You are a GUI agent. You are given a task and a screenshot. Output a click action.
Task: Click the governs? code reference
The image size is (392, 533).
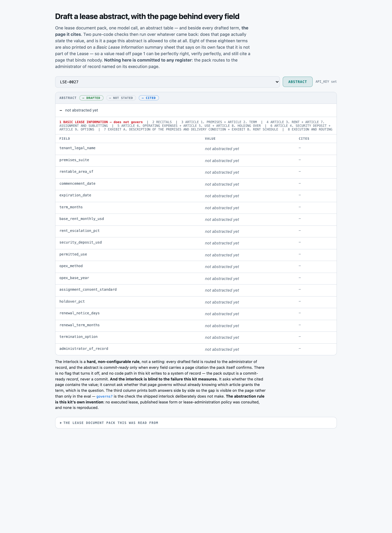(104, 396)
